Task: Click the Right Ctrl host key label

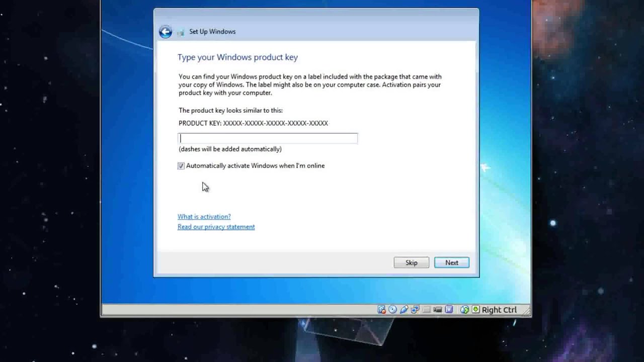Action: (x=499, y=310)
